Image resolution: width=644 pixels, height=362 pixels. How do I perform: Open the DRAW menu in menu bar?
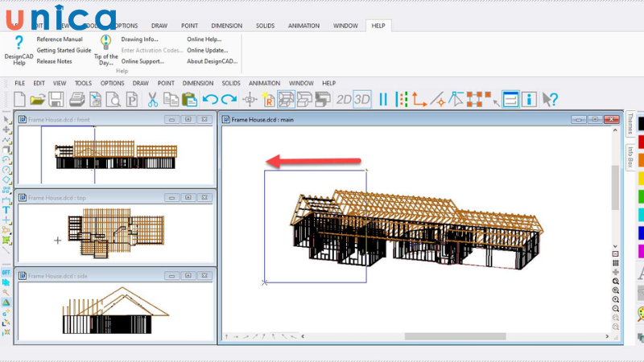pos(141,83)
